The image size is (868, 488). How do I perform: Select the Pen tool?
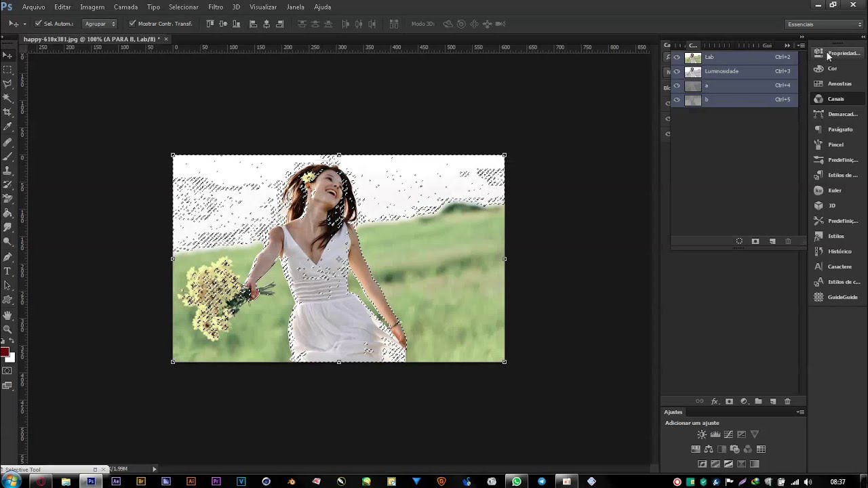click(7, 257)
